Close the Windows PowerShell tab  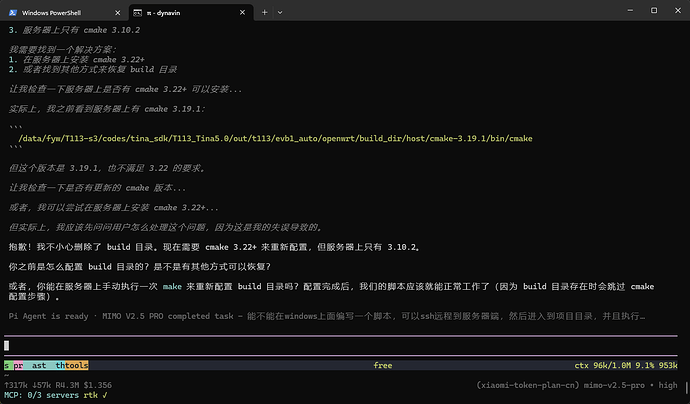(x=117, y=13)
